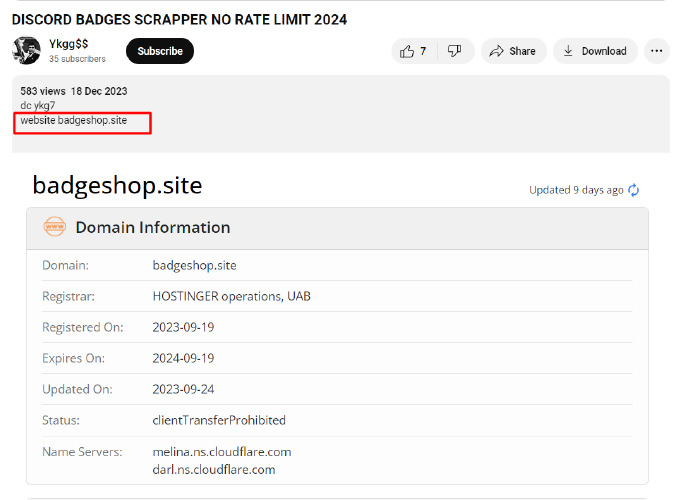Click the 'dc ykg7' description line
This screenshot has width=683, height=500.
click(x=37, y=105)
